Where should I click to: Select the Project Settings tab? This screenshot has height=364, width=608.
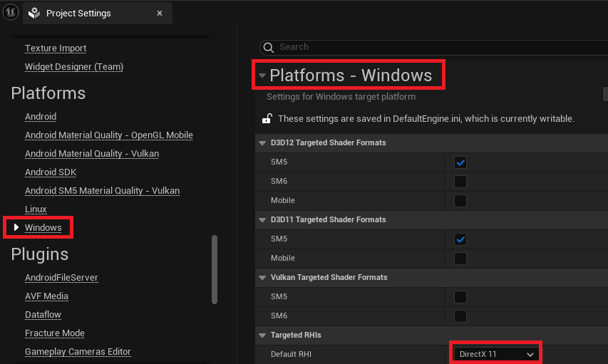[x=78, y=13]
